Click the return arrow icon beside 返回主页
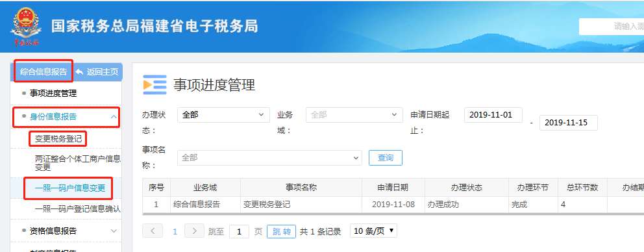This screenshot has width=644, height=252. [x=80, y=72]
